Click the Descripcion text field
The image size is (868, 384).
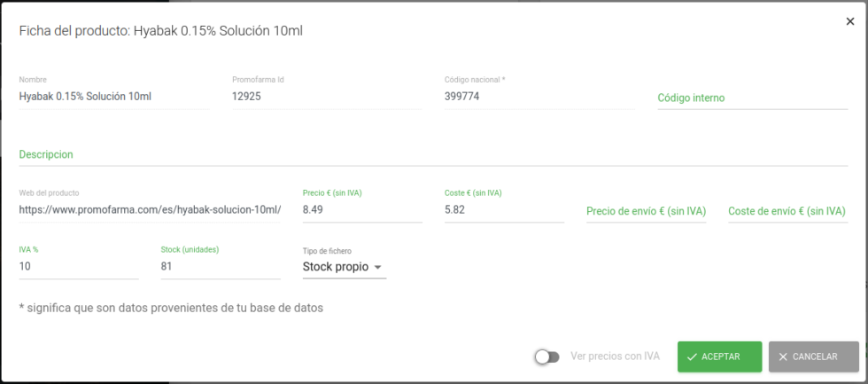(x=432, y=154)
